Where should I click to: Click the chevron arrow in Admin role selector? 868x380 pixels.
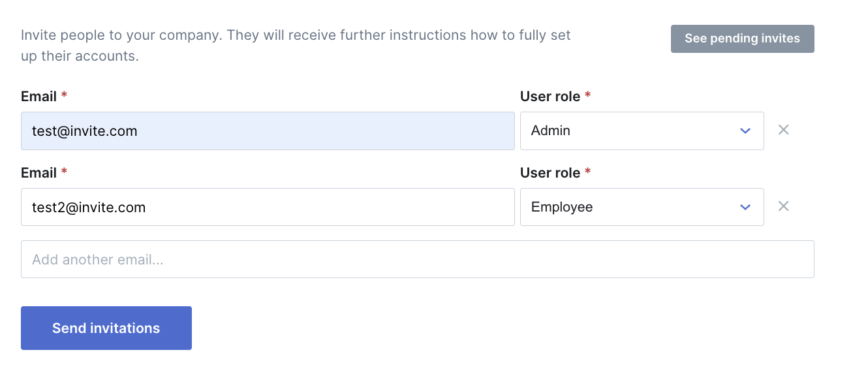click(x=745, y=131)
